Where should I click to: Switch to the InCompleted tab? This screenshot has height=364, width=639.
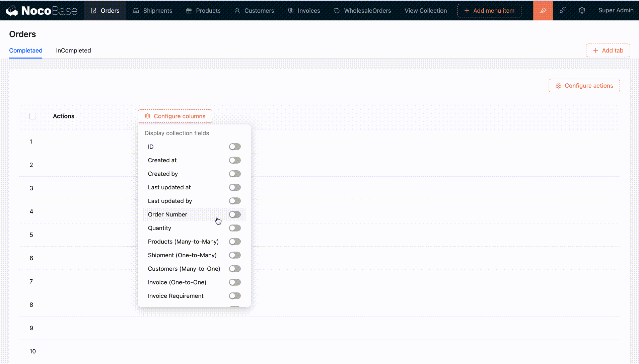click(x=73, y=51)
